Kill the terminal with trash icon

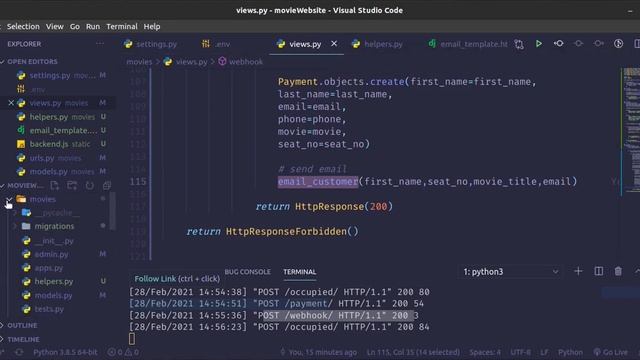(x=618, y=271)
